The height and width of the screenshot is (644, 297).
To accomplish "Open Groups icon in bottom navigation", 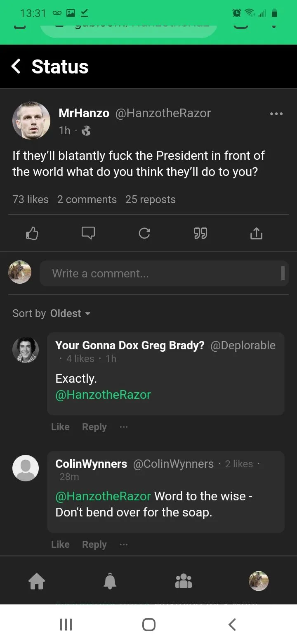I will [184, 582].
